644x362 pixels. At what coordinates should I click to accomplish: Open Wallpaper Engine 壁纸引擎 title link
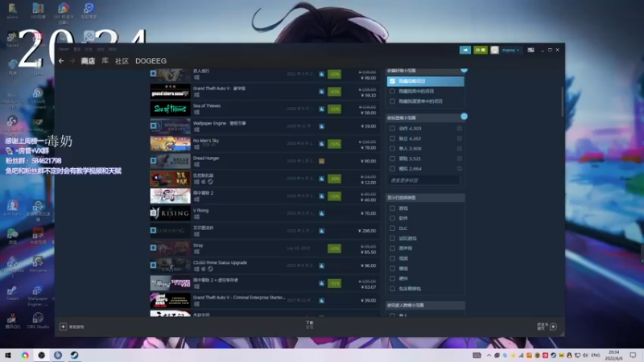pyautogui.click(x=219, y=123)
